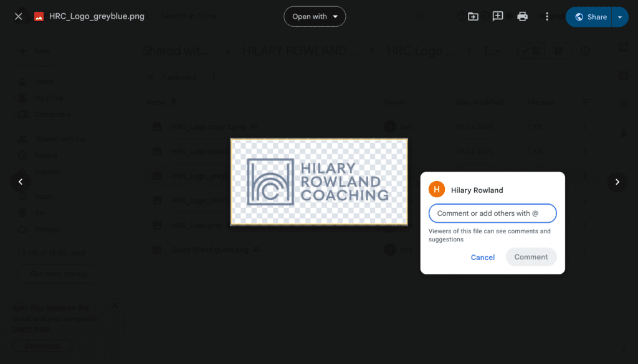
Task: Open the current folder breadcrumb dropdown '1…'
Action: tap(492, 51)
